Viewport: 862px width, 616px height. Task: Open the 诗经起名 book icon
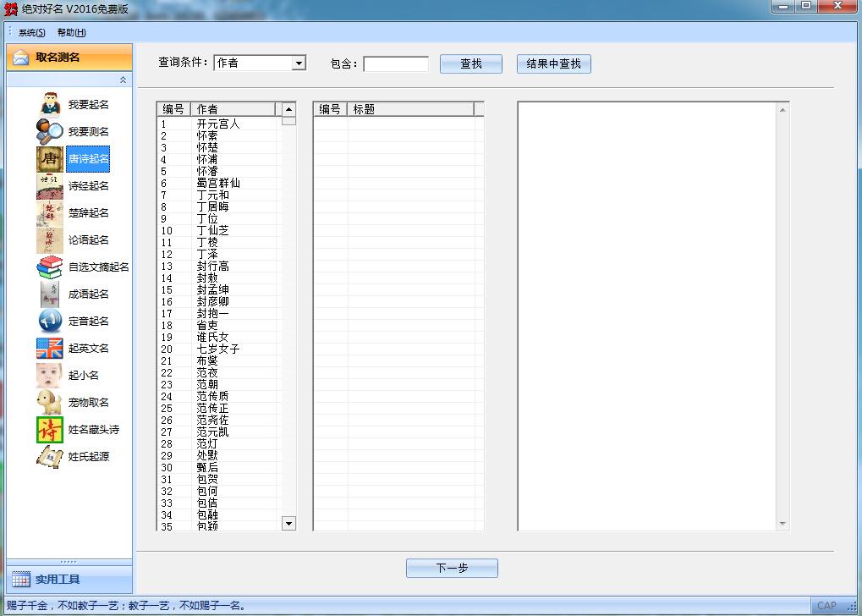50,186
